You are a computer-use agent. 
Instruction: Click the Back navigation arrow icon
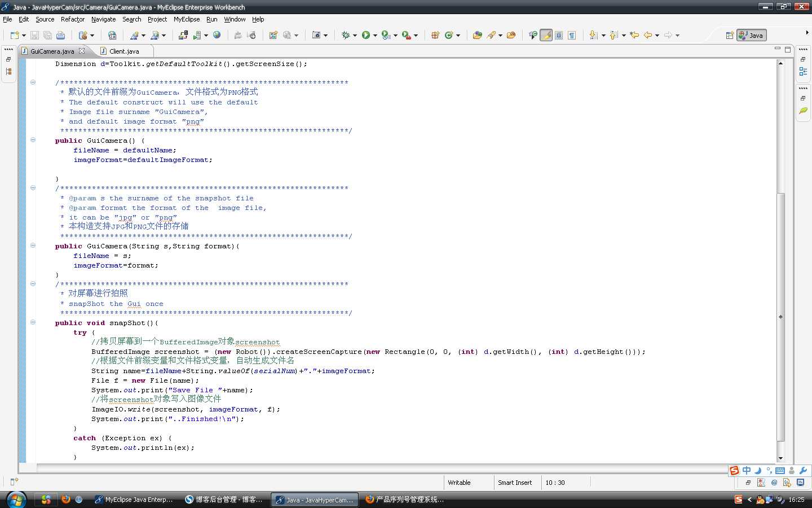(x=648, y=35)
